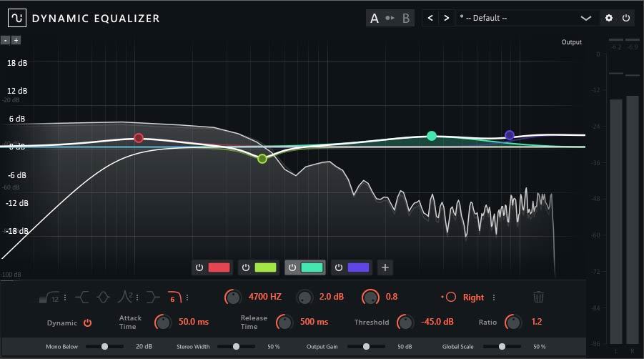Click the Stereo Width slider handle
This screenshot has height=359, width=644.
[x=236, y=347]
